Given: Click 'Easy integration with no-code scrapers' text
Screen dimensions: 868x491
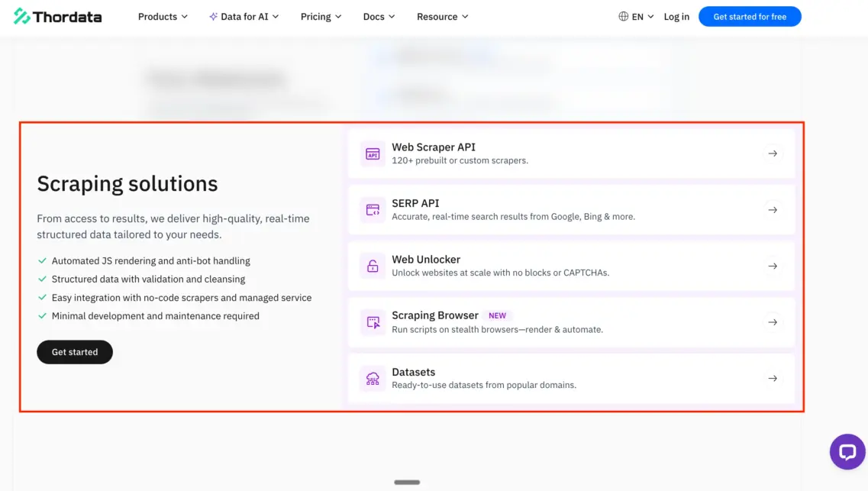Looking at the screenshot, I should coord(182,297).
